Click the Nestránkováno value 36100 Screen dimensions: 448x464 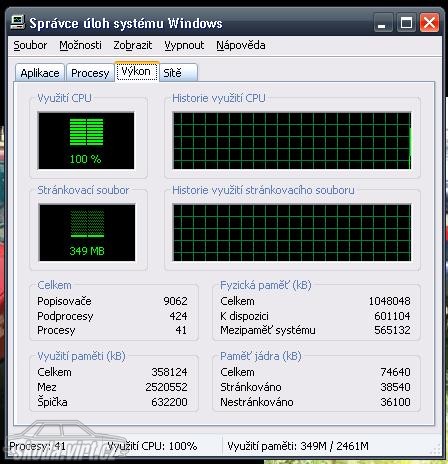[x=395, y=402]
